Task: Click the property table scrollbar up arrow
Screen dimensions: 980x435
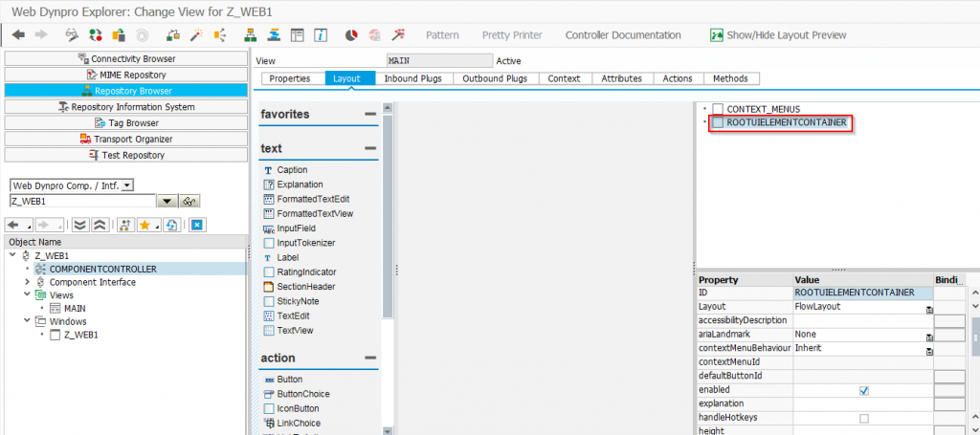Action: click(x=975, y=293)
